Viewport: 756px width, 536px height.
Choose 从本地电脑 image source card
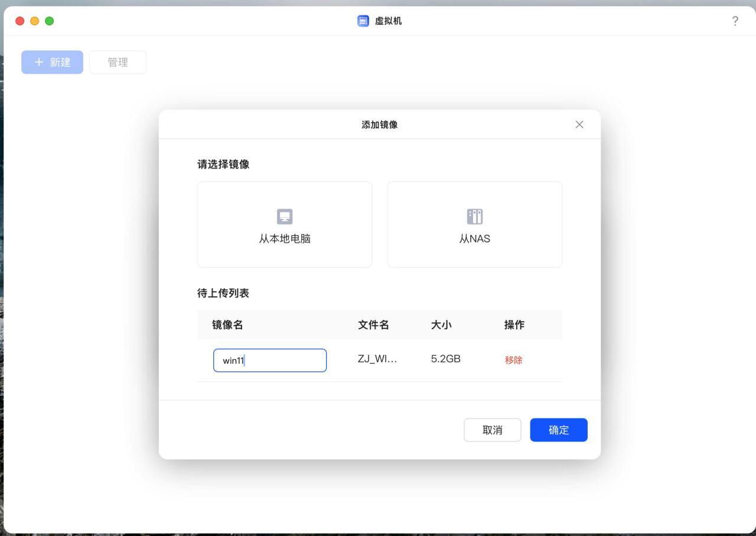point(285,224)
